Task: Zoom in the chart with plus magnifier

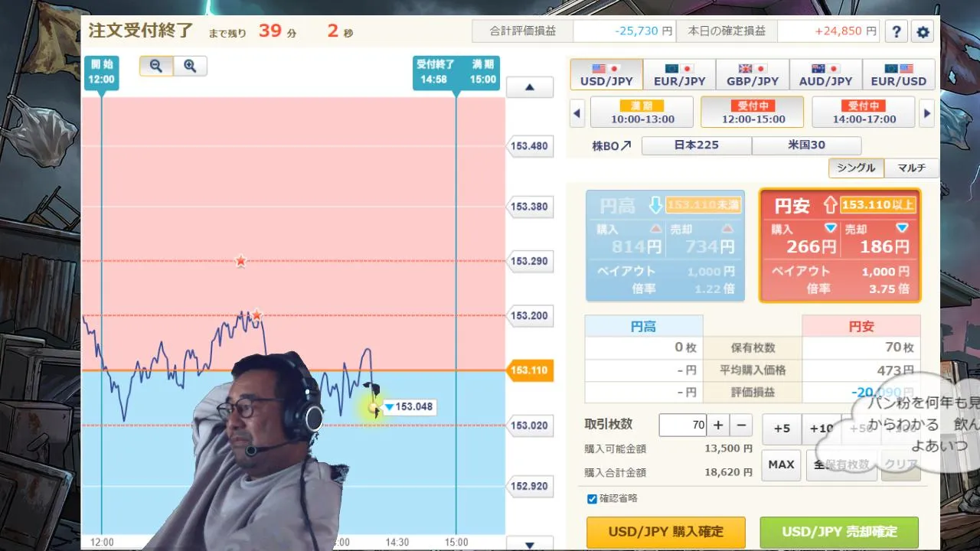Action: point(190,66)
